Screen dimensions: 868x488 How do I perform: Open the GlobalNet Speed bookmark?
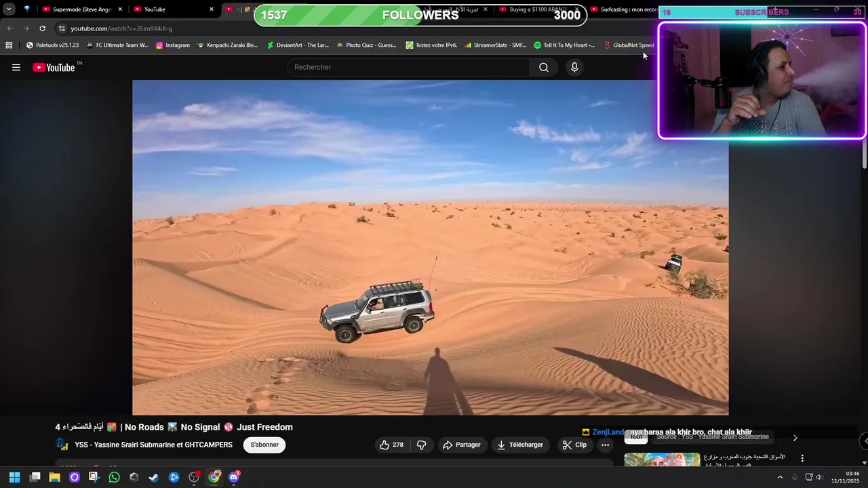point(629,45)
